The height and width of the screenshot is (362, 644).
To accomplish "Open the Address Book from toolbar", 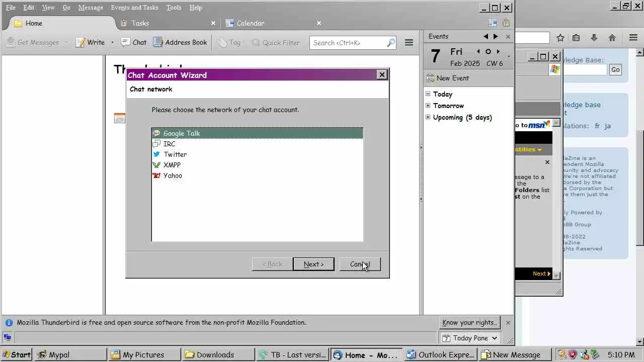I will [180, 42].
